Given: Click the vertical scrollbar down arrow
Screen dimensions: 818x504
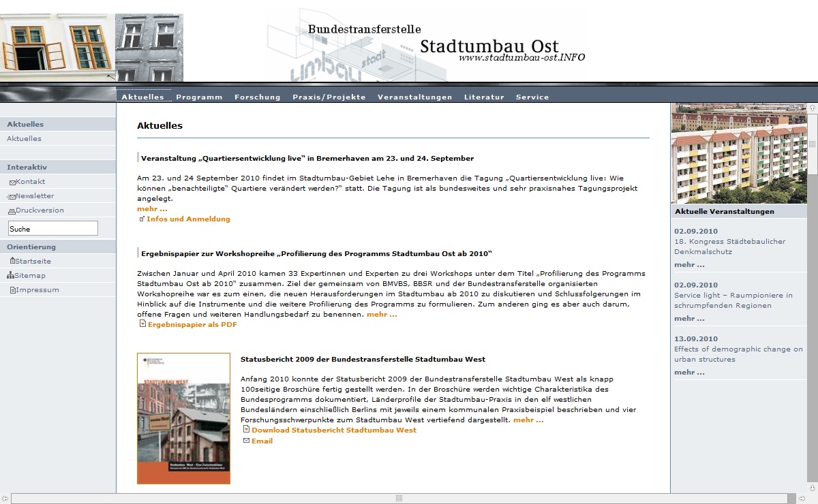Looking at the screenshot, I should (812, 488).
